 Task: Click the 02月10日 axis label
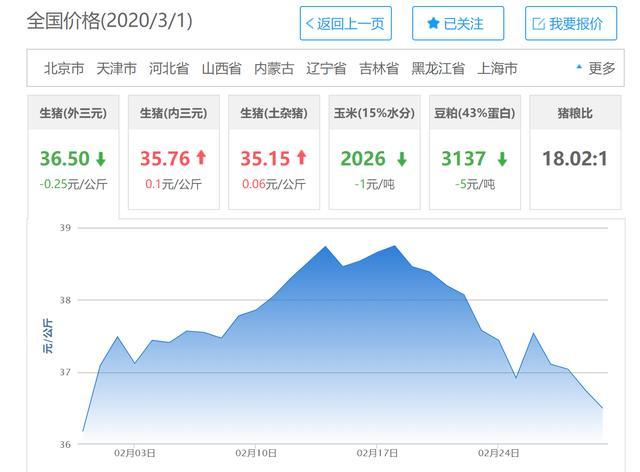point(256,453)
